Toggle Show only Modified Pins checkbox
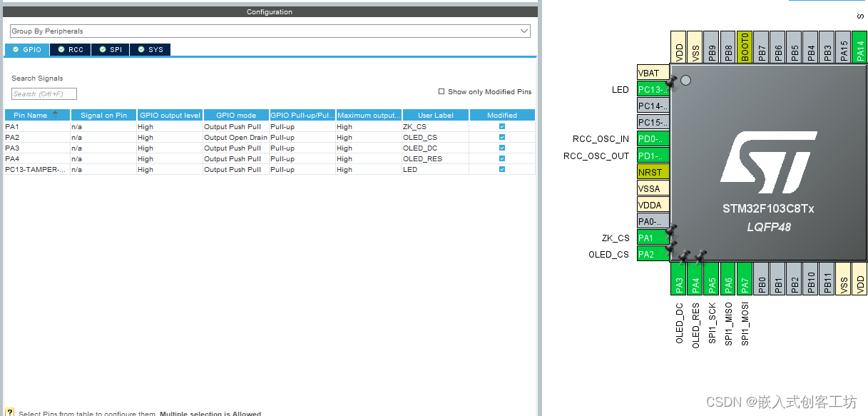This screenshot has height=416, width=868. [441, 91]
